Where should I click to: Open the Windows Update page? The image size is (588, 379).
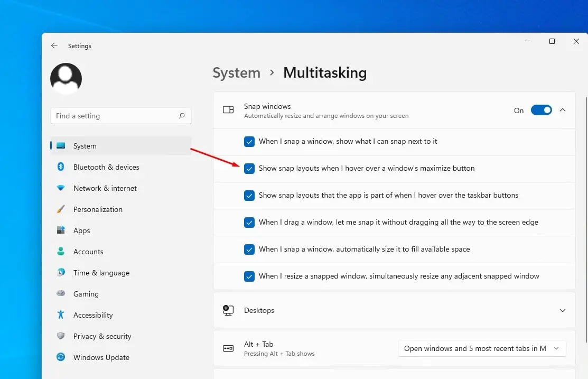point(101,357)
